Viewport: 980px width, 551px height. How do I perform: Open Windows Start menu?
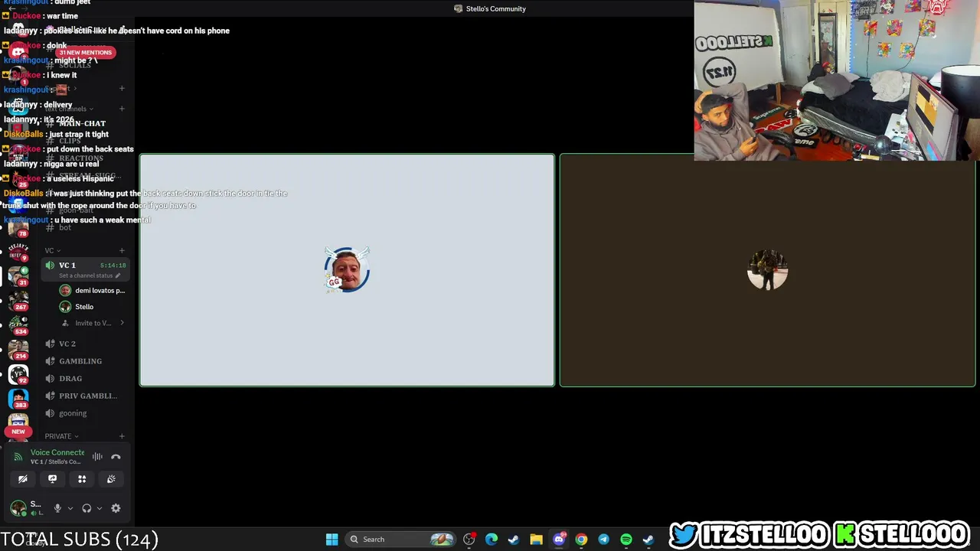tap(332, 540)
